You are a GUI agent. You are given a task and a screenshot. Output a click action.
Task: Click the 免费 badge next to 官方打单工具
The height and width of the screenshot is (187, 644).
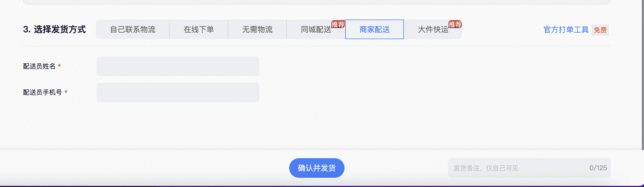(600, 30)
